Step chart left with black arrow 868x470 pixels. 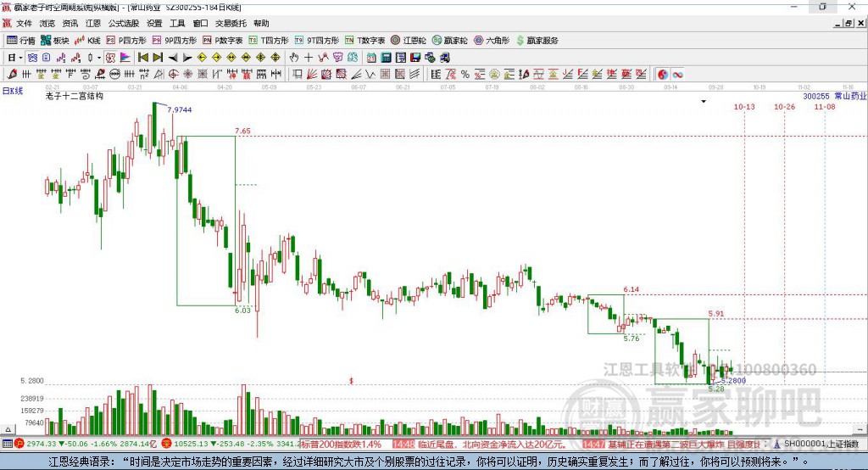point(173,58)
